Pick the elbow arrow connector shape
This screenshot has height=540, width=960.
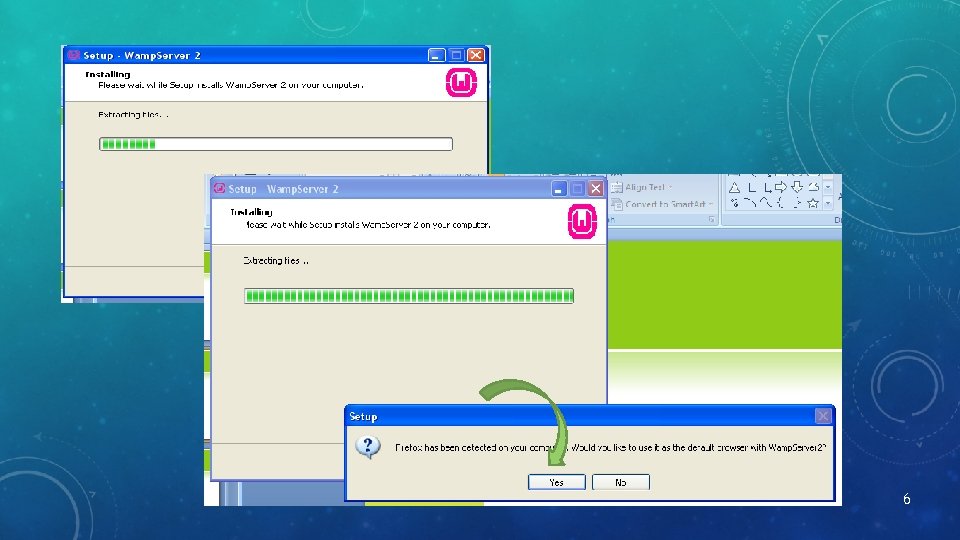tap(768, 187)
